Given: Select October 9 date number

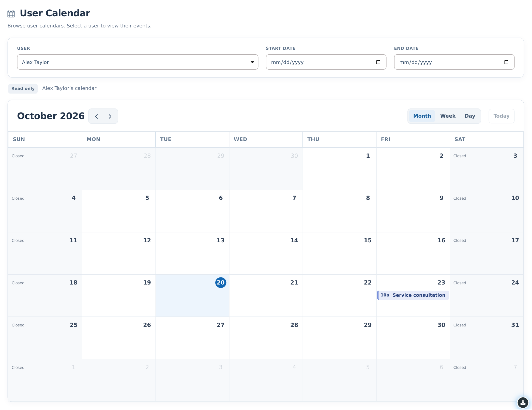Looking at the screenshot, I should pyautogui.click(x=442, y=198).
